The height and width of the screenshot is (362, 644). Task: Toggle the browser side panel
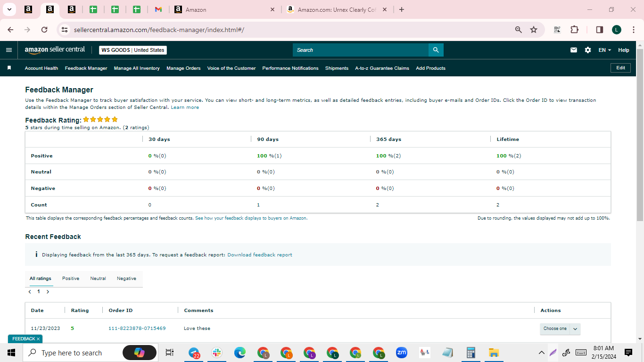pyautogui.click(x=600, y=30)
